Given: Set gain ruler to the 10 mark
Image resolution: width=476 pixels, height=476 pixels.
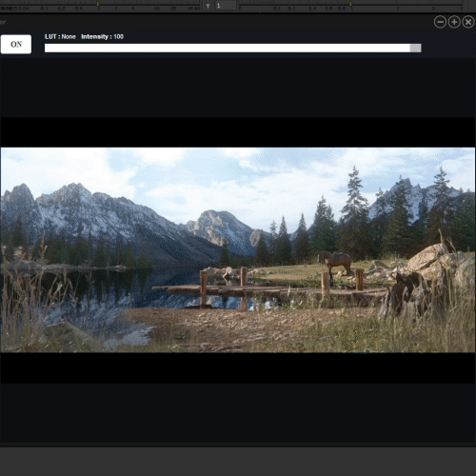Looking at the screenshot, I should [157, 9].
